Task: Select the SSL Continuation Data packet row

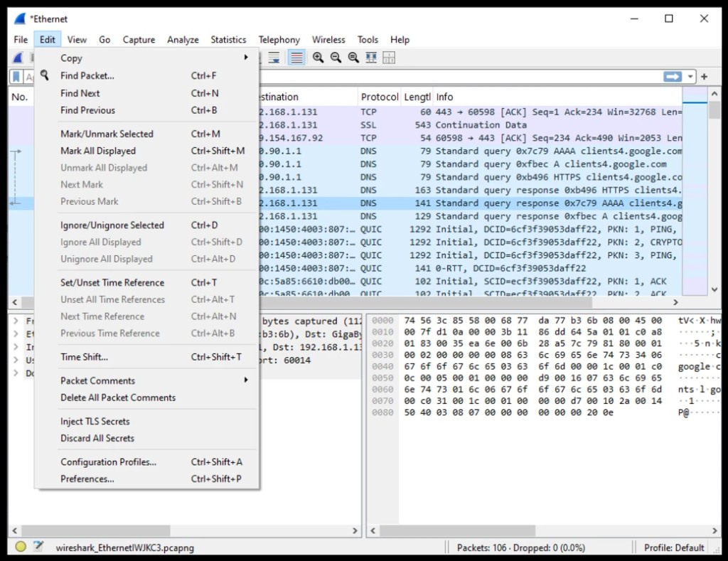Action: tap(471, 125)
